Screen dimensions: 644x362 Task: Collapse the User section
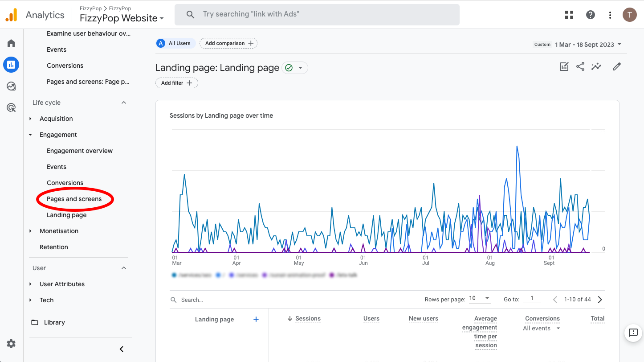pos(124,268)
